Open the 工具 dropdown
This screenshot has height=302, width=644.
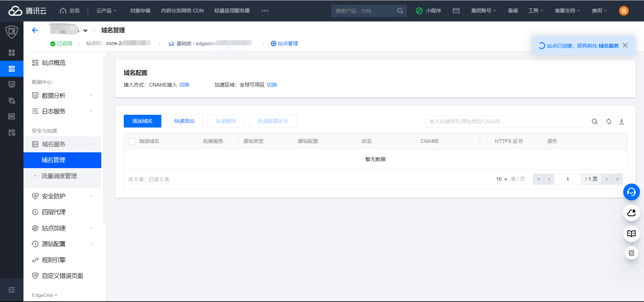[x=535, y=11]
